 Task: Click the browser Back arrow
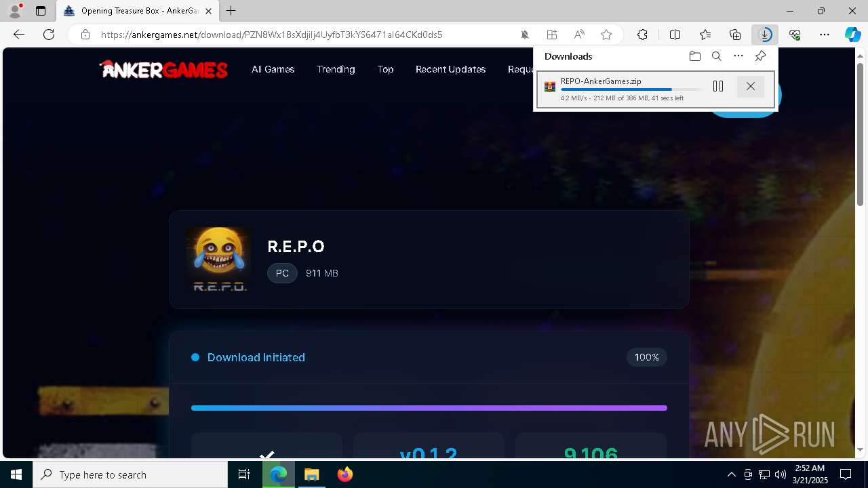tap(19, 35)
